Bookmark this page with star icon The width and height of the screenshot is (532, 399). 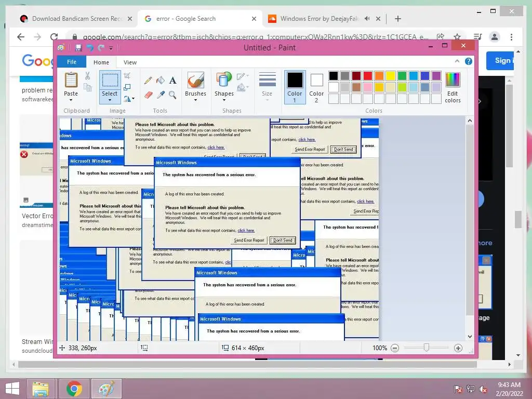[457, 37]
